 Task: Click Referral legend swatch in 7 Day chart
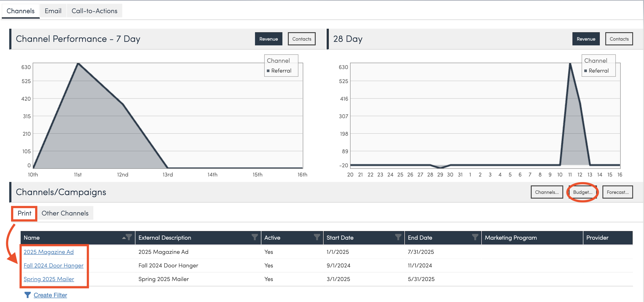click(x=268, y=71)
